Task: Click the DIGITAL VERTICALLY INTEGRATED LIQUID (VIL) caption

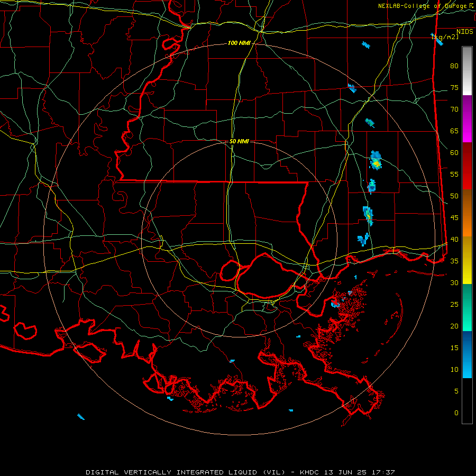Action: pos(186,472)
